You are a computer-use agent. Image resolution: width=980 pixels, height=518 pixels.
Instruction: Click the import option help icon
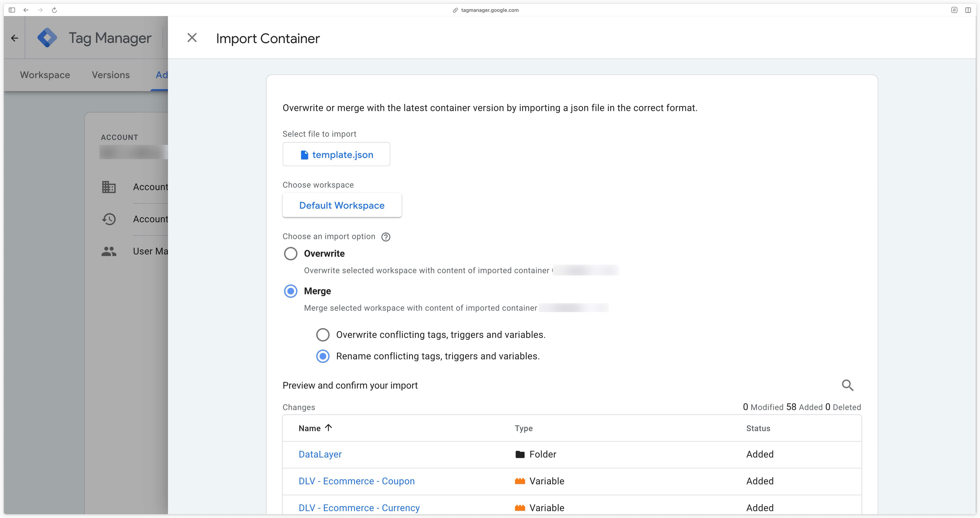[x=386, y=237]
